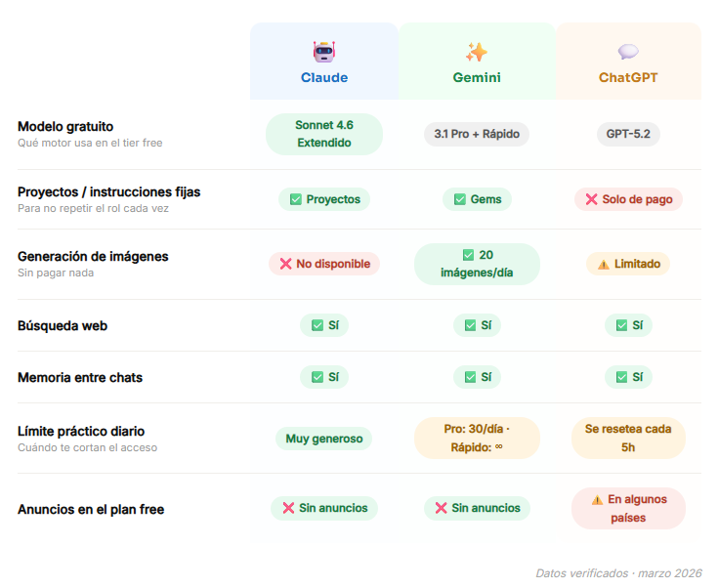This screenshot has width=718, height=588.
Task: Click Claude's Sí badge in Búsqueda web
Action: 324,325
